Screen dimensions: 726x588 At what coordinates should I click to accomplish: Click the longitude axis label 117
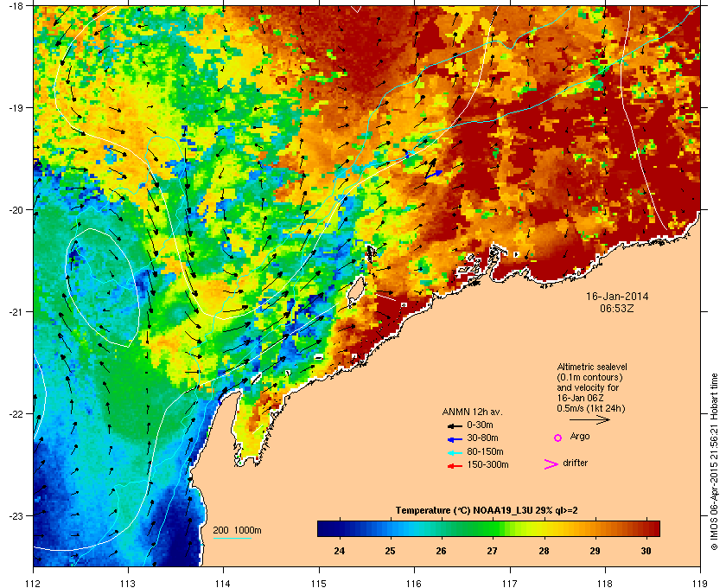[x=510, y=583]
